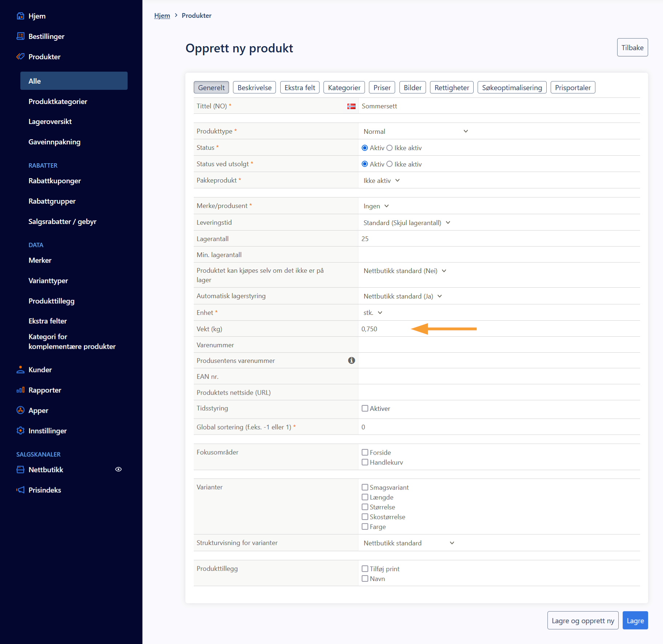Check the Navn add-on box
The width and height of the screenshot is (663, 644).
pos(365,579)
